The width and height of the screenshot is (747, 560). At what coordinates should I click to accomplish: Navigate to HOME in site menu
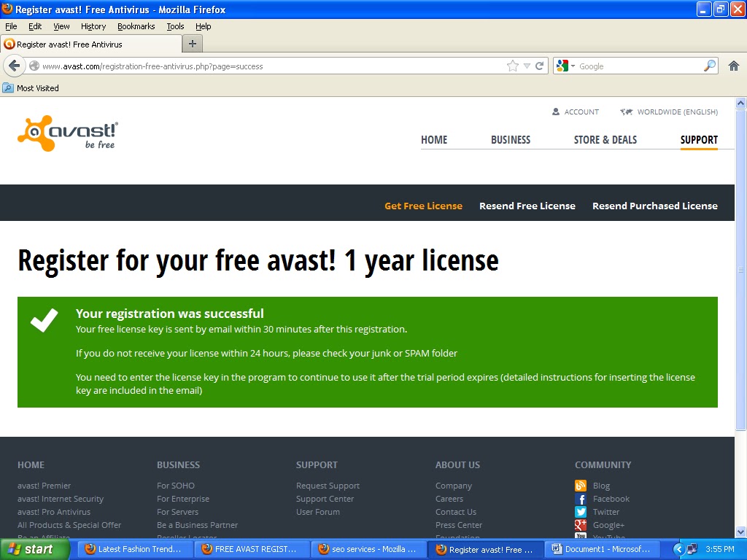click(434, 139)
